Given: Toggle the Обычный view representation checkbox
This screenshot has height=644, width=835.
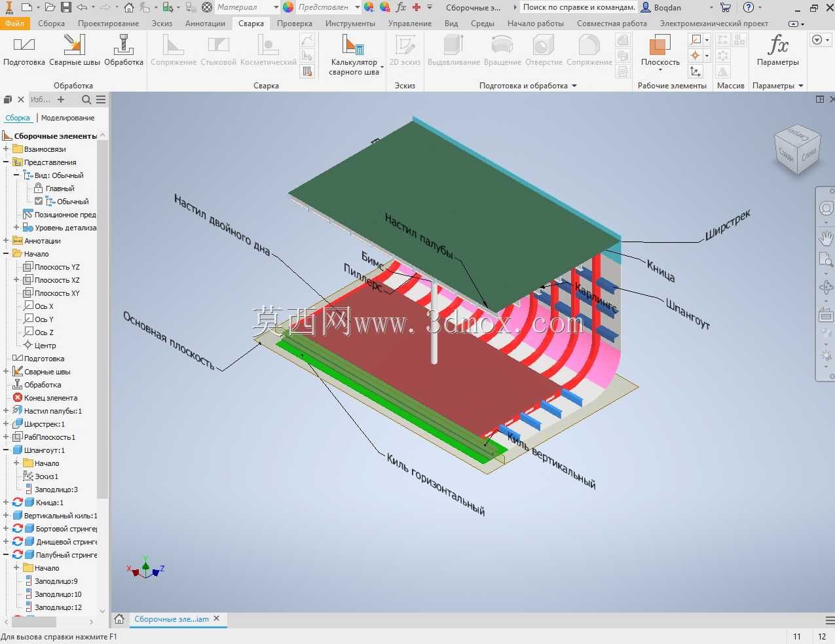Looking at the screenshot, I should 39,201.
